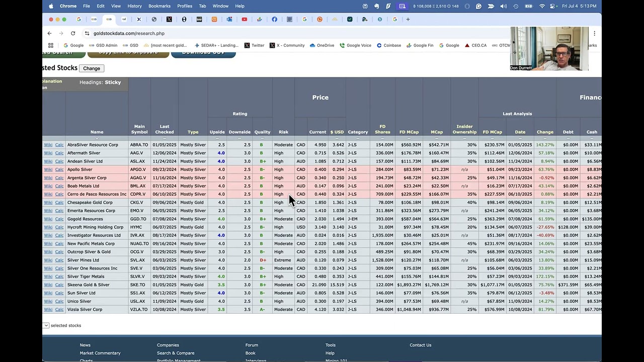Screen dimensions: 644x362
Task: Open the Contact Us footer link
Action: pos(421,345)
